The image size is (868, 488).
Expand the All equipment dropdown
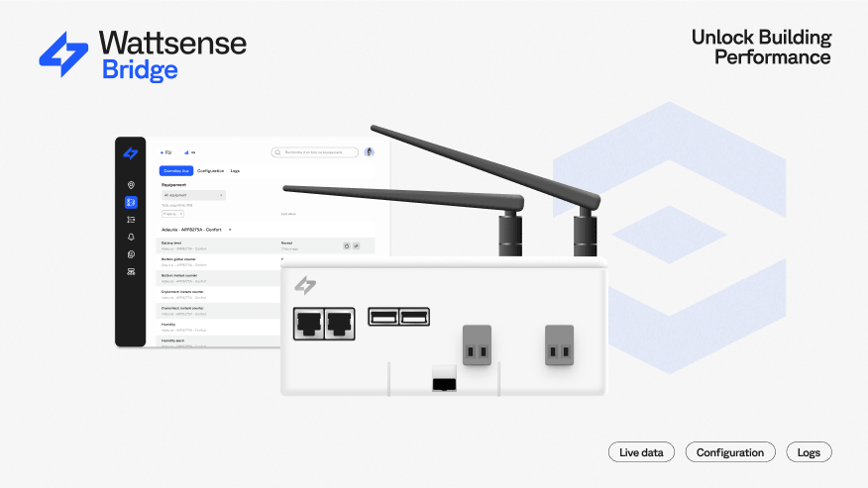coord(193,195)
